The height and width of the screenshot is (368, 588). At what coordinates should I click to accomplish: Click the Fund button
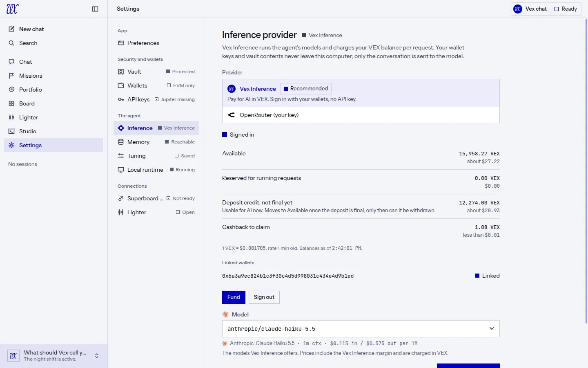pyautogui.click(x=234, y=297)
